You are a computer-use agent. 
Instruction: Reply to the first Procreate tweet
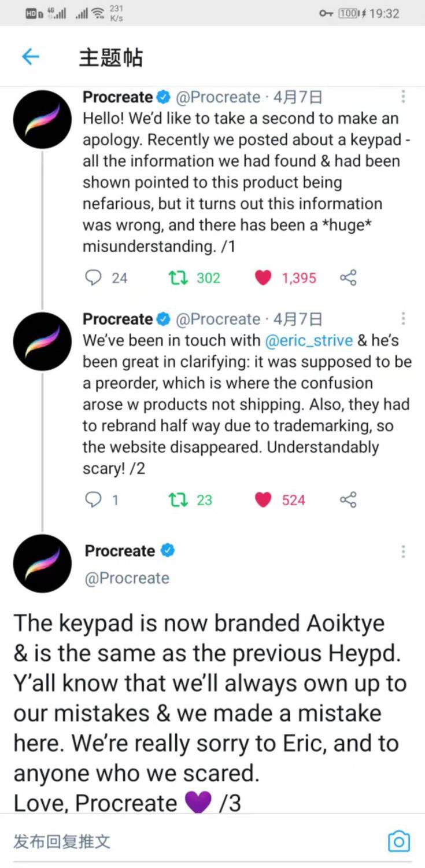coord(93,278)
